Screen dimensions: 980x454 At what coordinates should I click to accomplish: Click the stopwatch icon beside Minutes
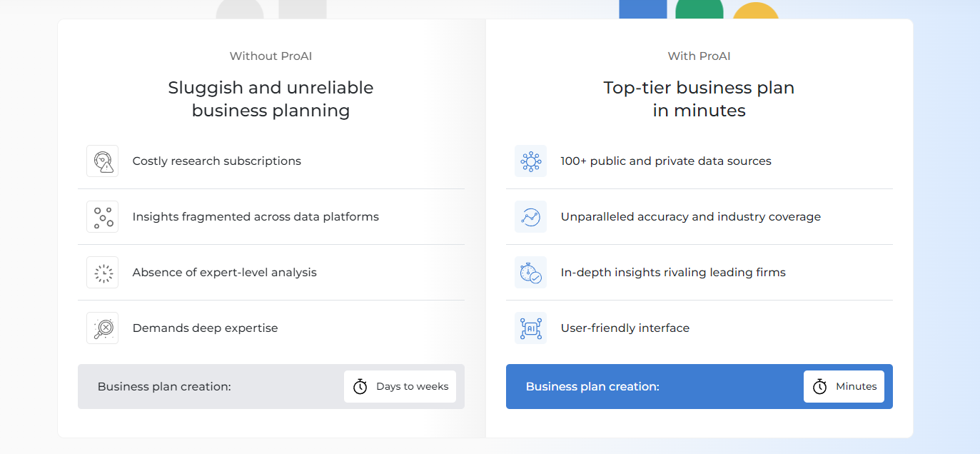820,387
